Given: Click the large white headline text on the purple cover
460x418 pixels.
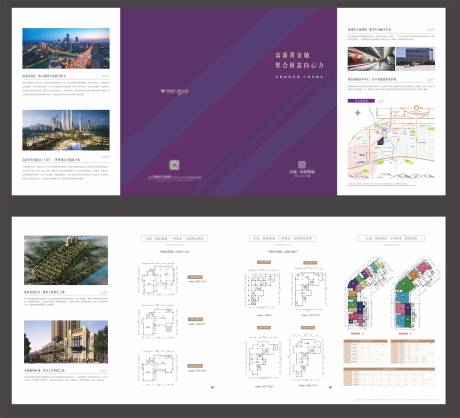Looking at the screenshot, I should 299,60.
